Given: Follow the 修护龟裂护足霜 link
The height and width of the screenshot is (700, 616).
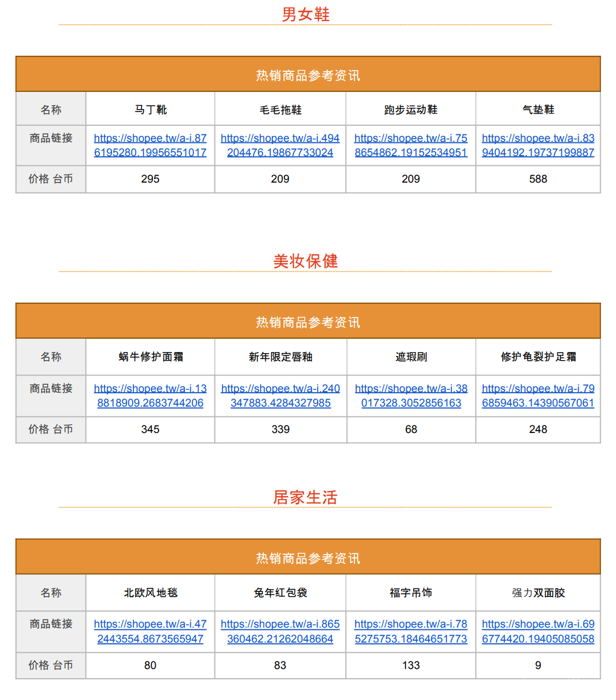Looking at the screenshot, I should pos(538,396).
